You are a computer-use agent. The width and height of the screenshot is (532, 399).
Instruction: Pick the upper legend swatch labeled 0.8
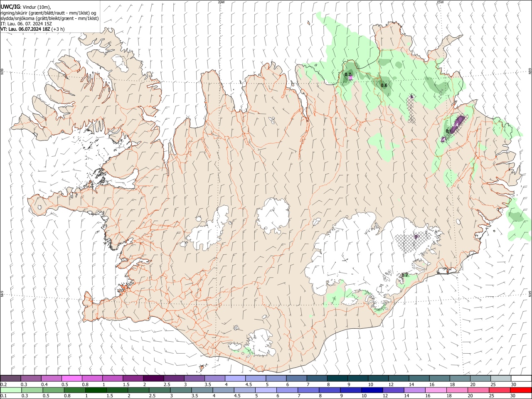pyautogui.click(x=92, y=378)
